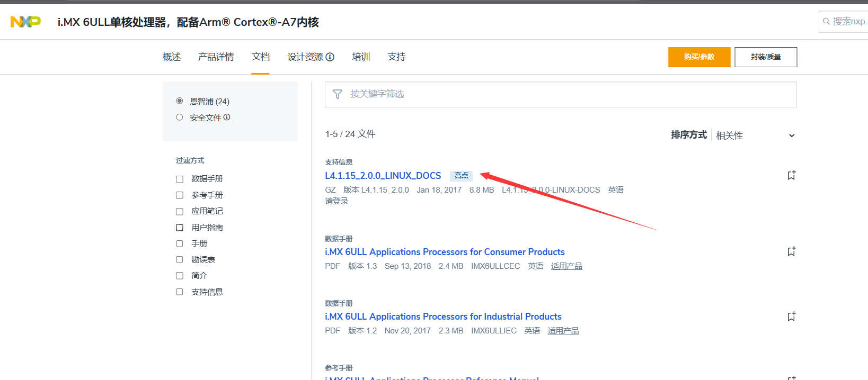Image resolution: width=868 pixels, height=380 pixels.
Task: Check the 用户指南 filter checkbox
Action: coord(180,228)
